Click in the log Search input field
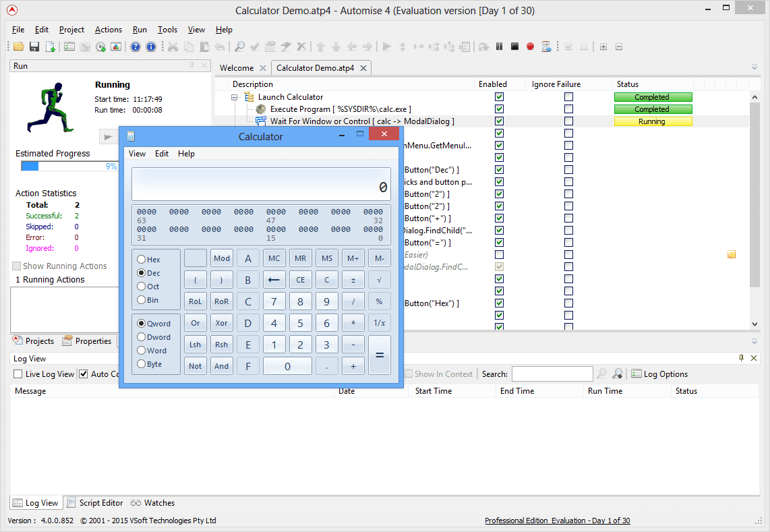The image size is (770, 532). tap(552, 374)
